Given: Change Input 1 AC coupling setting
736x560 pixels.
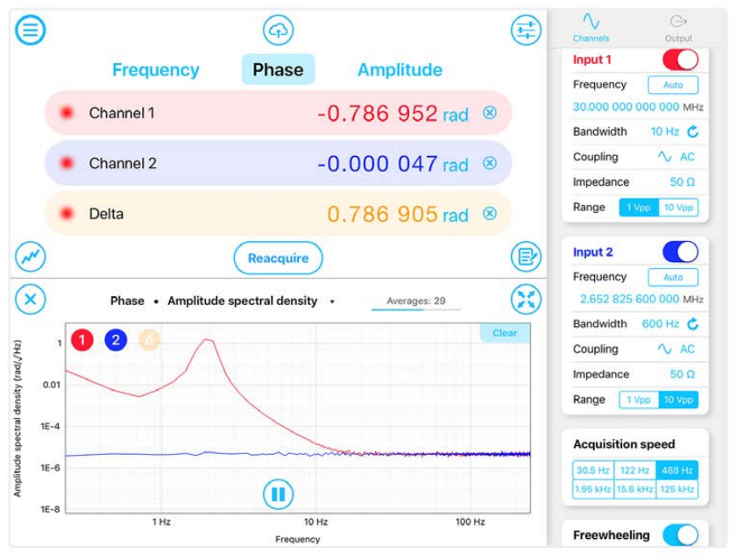Looking at the screenshot, I should coord(687,157).
